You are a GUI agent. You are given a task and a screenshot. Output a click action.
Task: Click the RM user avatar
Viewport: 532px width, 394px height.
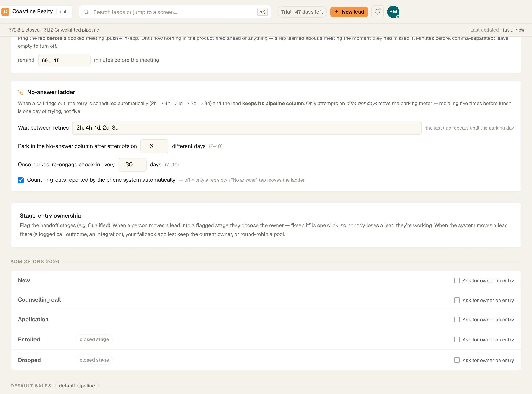tap(393, 12)
